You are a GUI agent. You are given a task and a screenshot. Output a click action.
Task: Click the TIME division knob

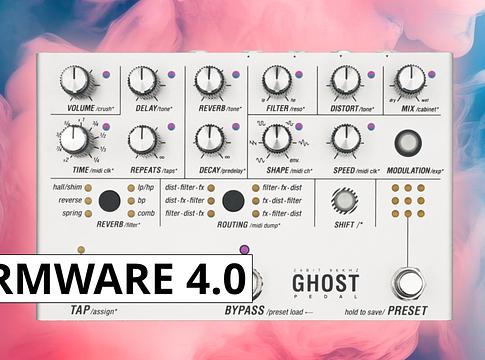(x=74, y=139)
